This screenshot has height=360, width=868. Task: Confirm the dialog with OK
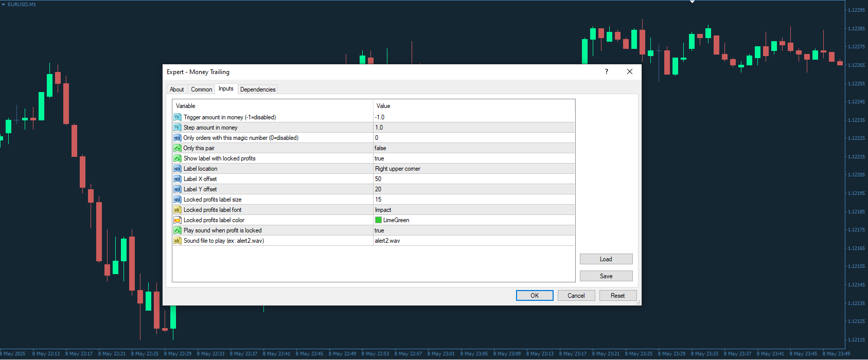pyautogui.click(x=535, y=296)
